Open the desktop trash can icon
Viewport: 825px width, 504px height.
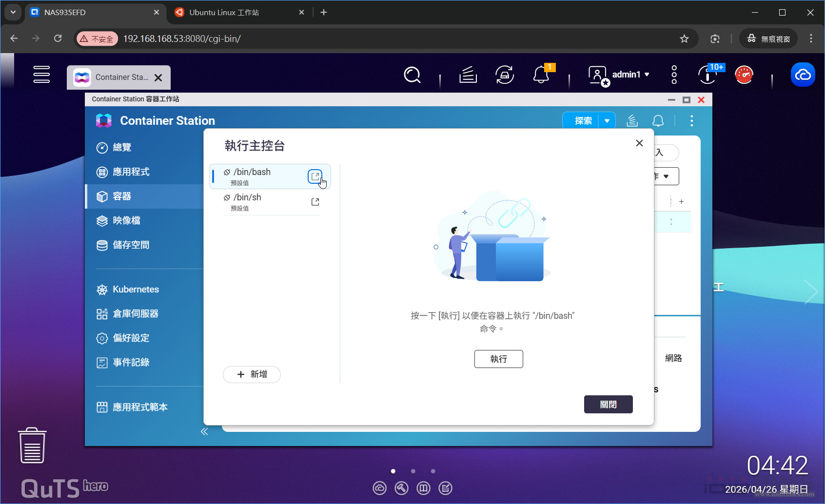(32, 446)
